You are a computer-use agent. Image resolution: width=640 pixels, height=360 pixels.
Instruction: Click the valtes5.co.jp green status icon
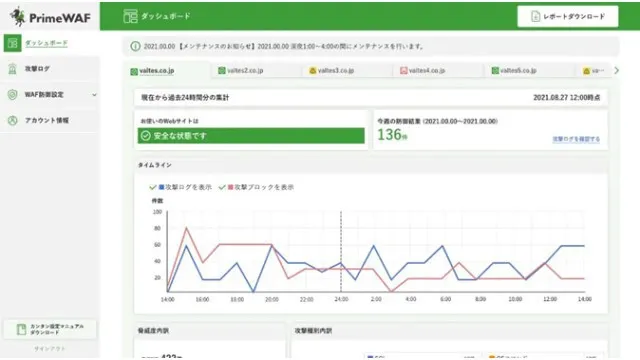pos(495,71)
